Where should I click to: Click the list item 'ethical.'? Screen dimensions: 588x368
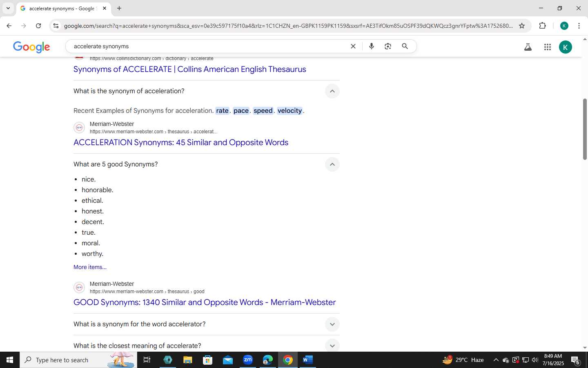92,201
